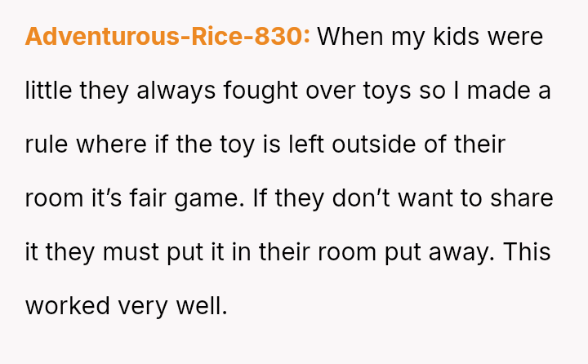Viewport: 588px width, 364px height.
Task: Open the Adventurous-Rice-830 user profile link
Action: coord(167,37)
